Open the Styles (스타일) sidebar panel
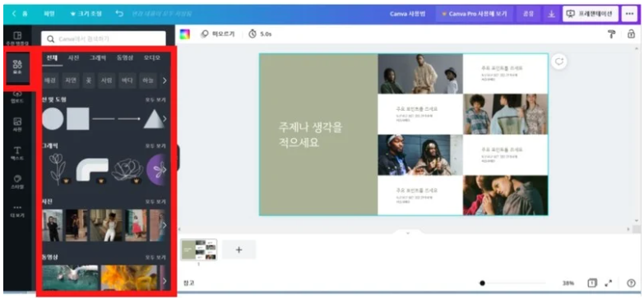 tap(17, 182)
